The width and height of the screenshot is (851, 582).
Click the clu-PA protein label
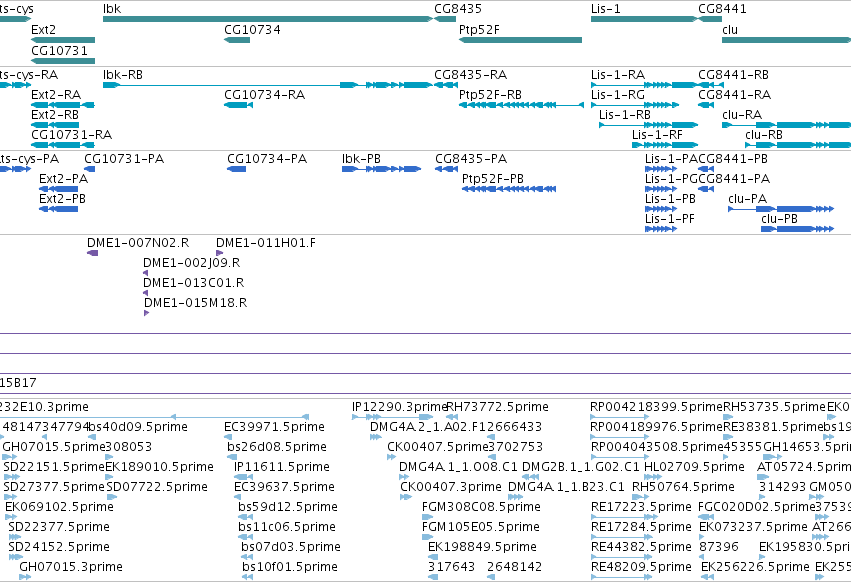(747, 199)
